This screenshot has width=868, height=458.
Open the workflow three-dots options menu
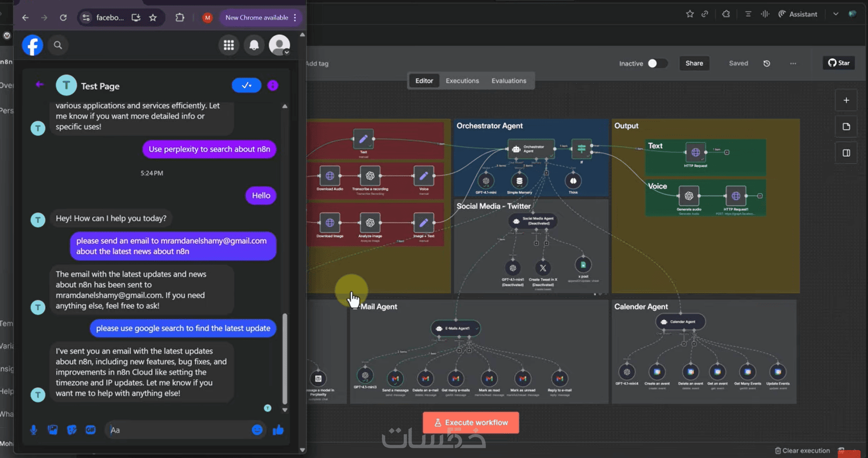[x=793, y=63]
